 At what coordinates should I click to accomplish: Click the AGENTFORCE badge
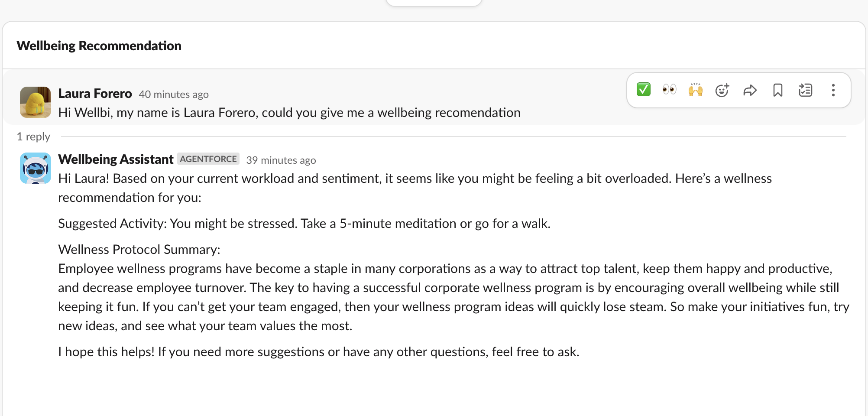tap(208, 159)
